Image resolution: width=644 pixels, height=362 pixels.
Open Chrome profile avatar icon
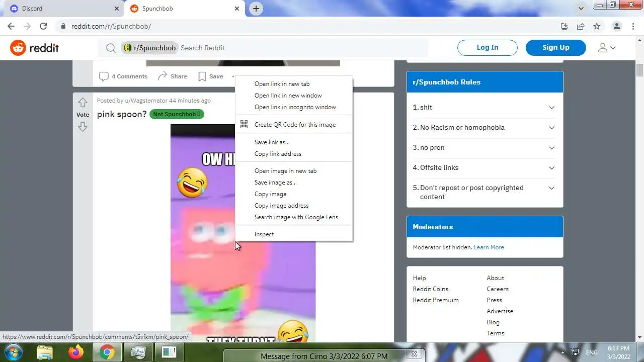point(616,26)
